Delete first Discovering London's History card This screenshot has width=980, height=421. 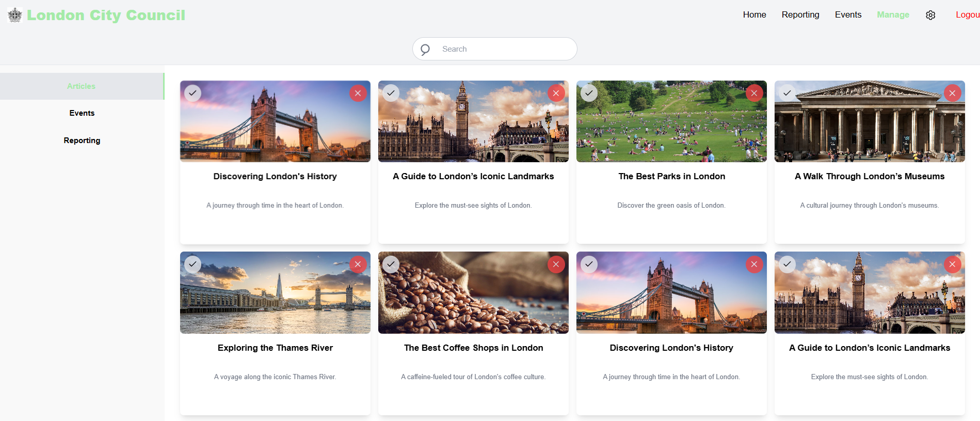pos(358,93)
